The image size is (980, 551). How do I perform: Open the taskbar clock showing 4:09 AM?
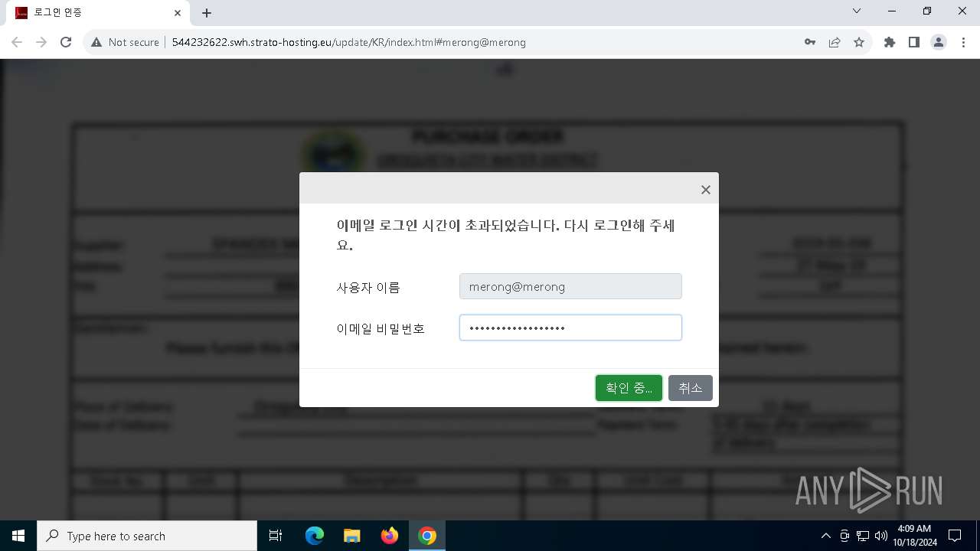point(914,536)
